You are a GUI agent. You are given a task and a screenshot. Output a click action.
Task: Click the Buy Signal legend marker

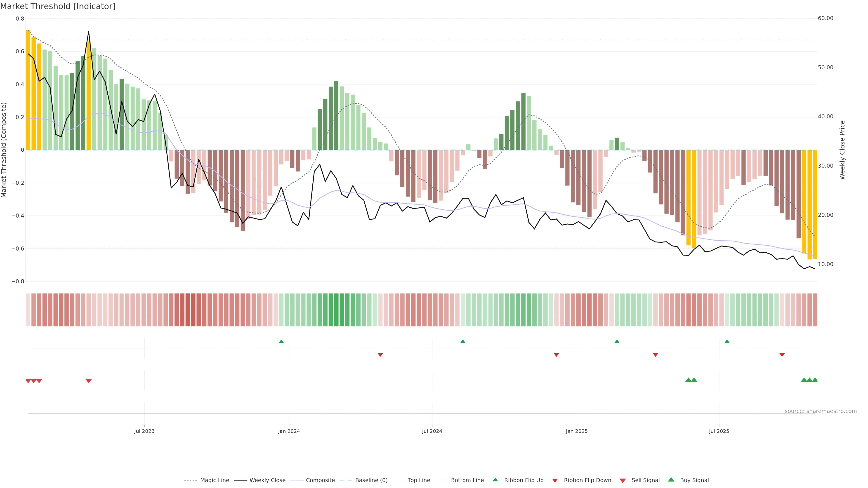(671, 480)
